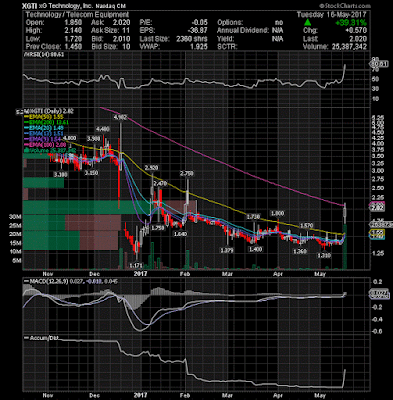Viewport: 393px width, 400px height.
Task: Click the latest candlestick at the chart's right edge
Action: (x=345, y=213)
